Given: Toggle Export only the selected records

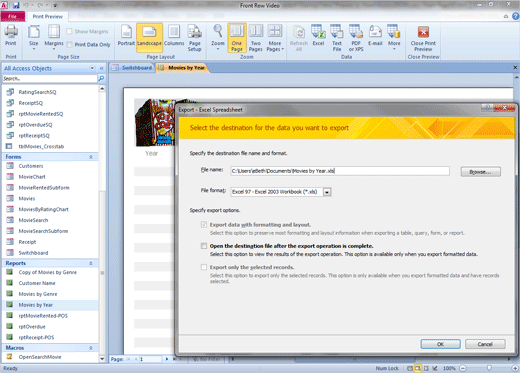Looking at the screenshot, I should 204,267.
